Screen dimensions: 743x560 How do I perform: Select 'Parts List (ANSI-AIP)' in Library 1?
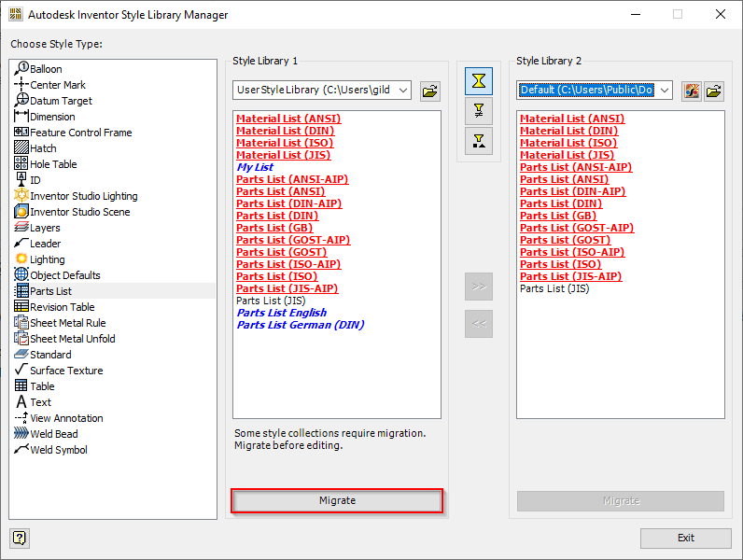pos(292,179)
